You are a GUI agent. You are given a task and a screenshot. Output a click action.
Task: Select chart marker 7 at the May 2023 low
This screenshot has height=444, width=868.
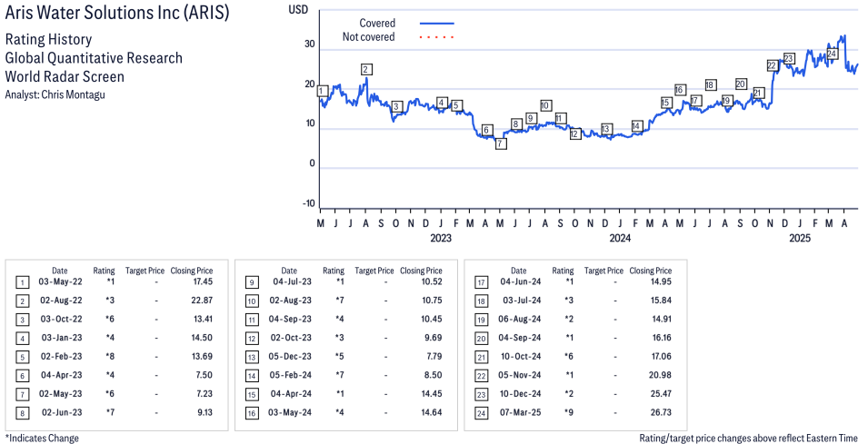pyautogui.click(x=501, y=143)
